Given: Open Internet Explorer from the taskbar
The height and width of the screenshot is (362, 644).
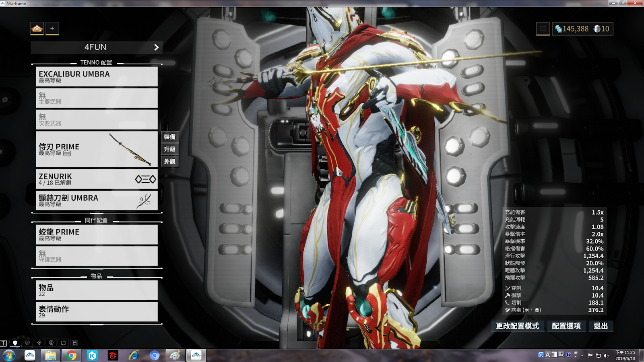Looking at the screenshot, I should 134,356.
